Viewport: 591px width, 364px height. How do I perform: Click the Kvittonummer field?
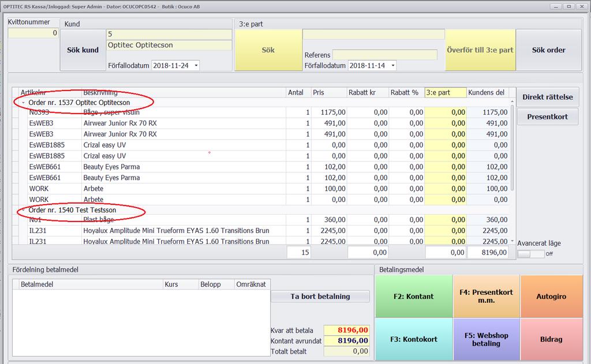coord(33,33)
